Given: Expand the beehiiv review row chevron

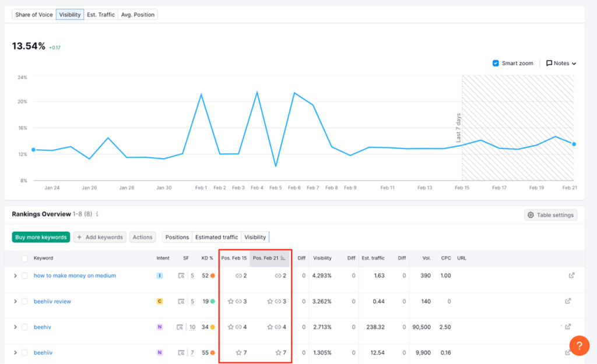Looking at the screenshot, I should point(15,301).
